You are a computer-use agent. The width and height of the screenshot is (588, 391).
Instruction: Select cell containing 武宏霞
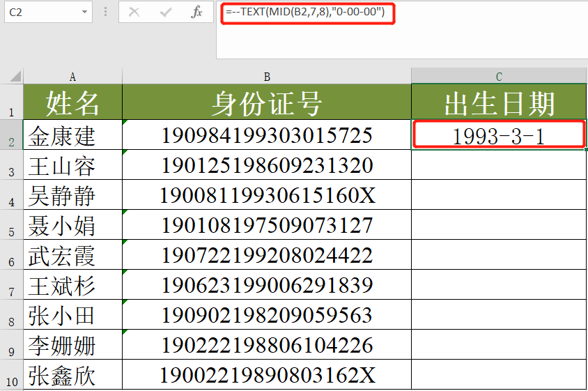pyautogui.click(x=72, y=255)
